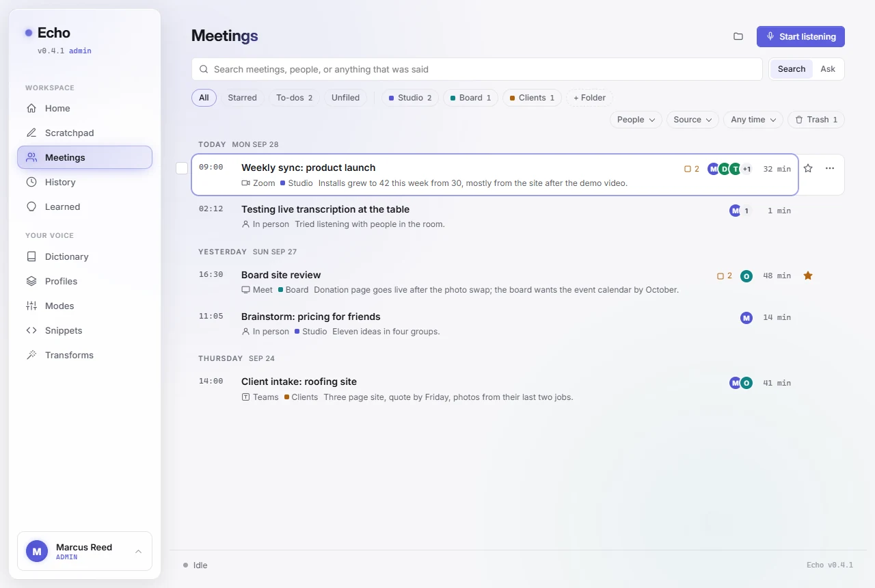875x588 pixels.
Task: Open the Trash with 1 item
Action: click(816, 120)
